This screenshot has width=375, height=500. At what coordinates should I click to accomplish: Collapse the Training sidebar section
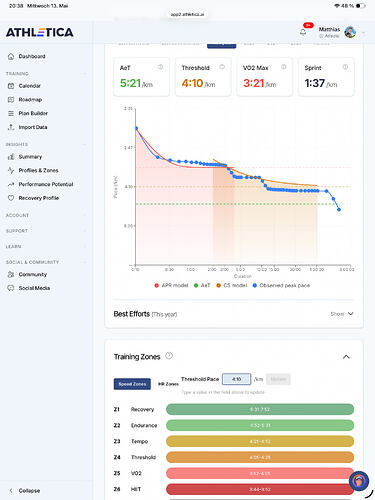coord(84,74)
